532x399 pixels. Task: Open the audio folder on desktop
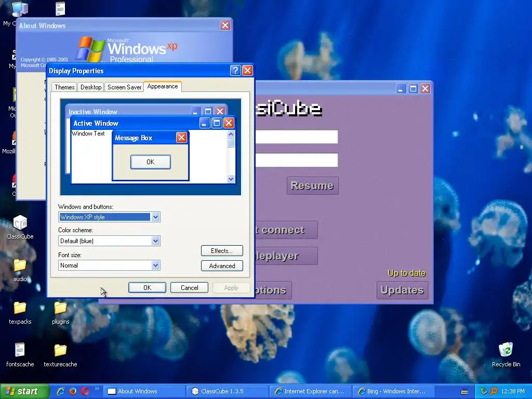(20, 270)
